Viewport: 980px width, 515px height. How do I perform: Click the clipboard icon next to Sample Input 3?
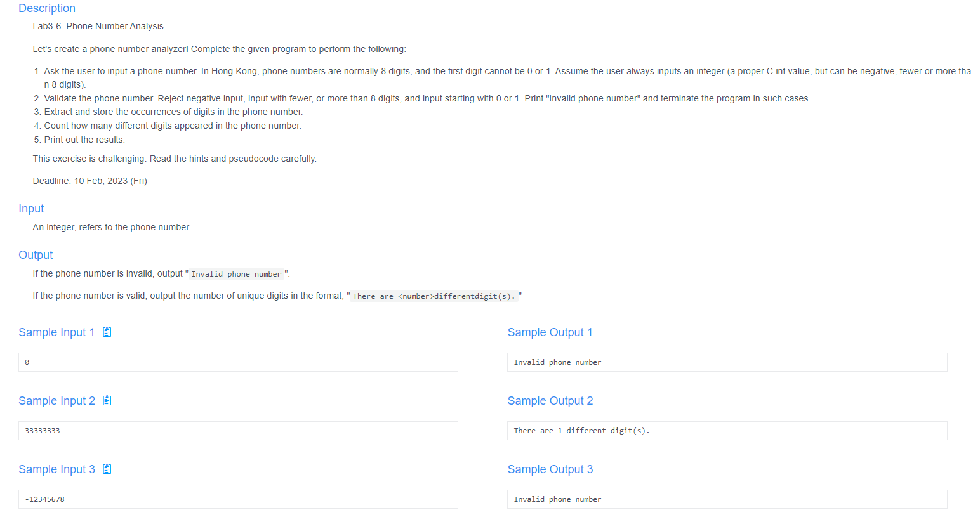pyautogui.click(x=107, y=469)
